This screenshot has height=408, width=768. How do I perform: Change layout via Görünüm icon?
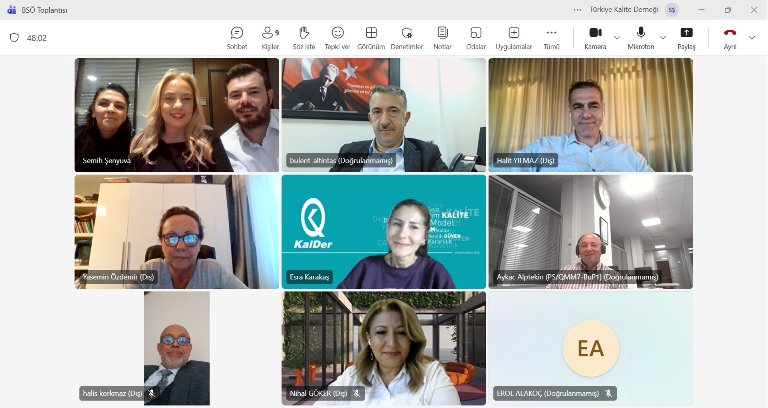point(371,38)
